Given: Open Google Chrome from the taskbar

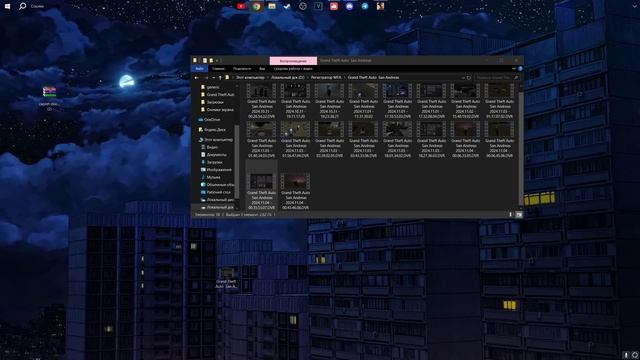Looking at the screenshot, I should coord(256,6).
